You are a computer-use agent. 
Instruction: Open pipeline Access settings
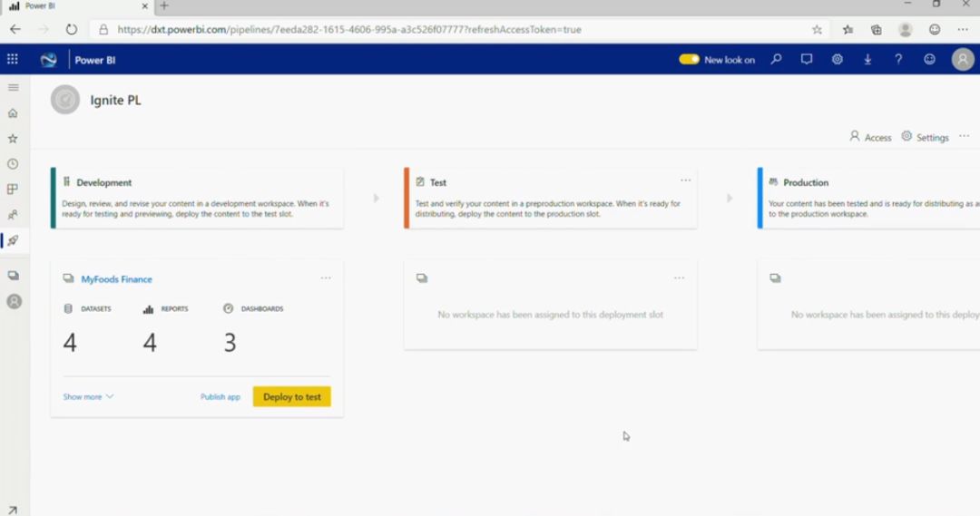[870, 137]
